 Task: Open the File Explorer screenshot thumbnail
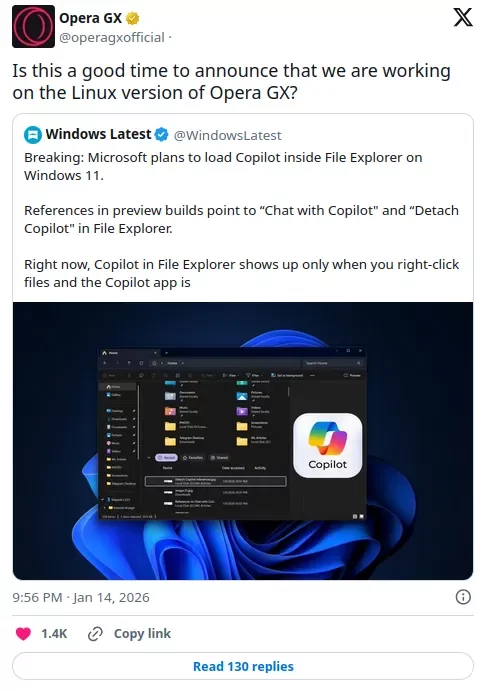tap(243, 441)
